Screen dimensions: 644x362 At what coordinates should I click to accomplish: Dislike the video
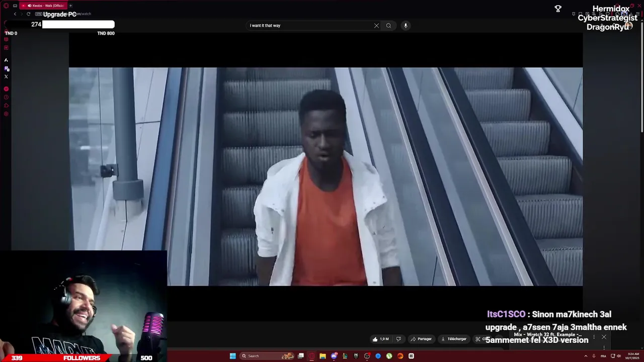click(x=398, y=339)
